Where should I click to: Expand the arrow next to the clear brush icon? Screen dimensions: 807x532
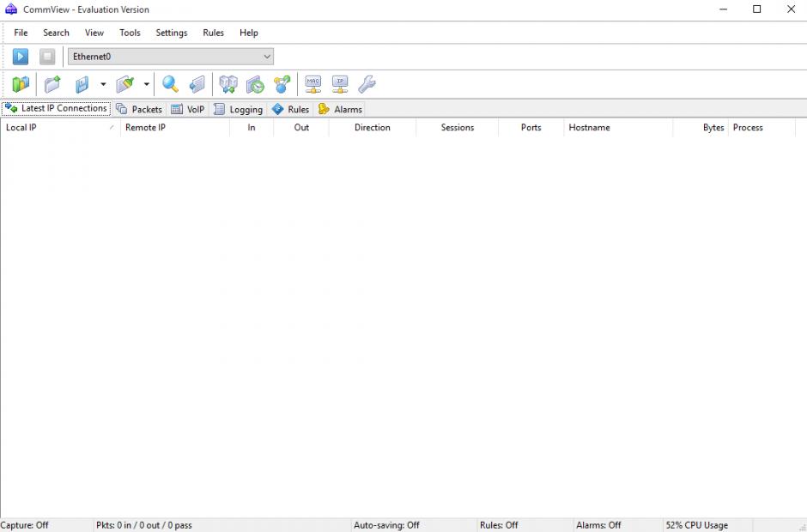(x=147, y=84)
